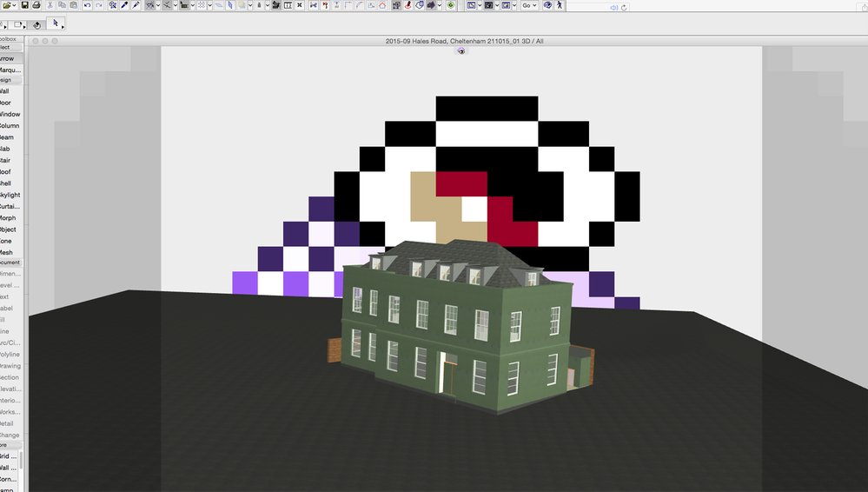Expand dropdown beside grid snap icon
The width and height of the screenshot is (868, 492).
pos(209,5)
